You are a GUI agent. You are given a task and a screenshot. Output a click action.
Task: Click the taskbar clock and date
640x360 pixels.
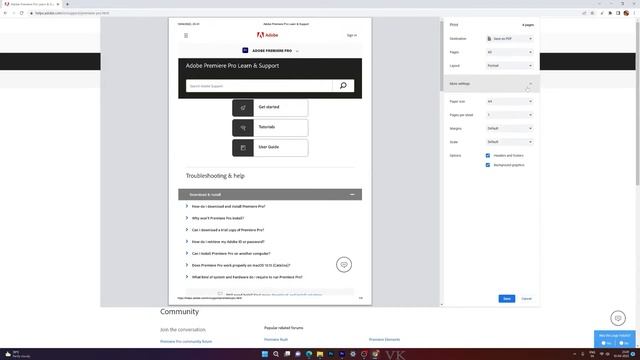point(622,354)
